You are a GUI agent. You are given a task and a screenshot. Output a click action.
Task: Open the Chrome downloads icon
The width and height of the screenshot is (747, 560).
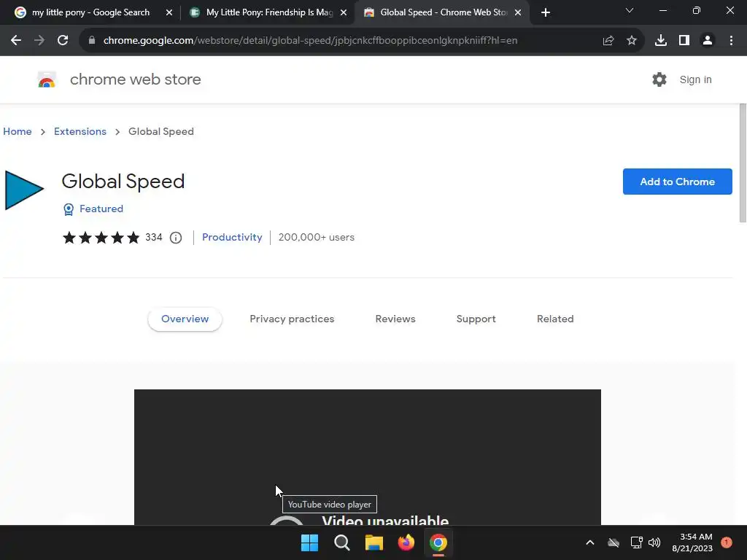coord(660,41)
